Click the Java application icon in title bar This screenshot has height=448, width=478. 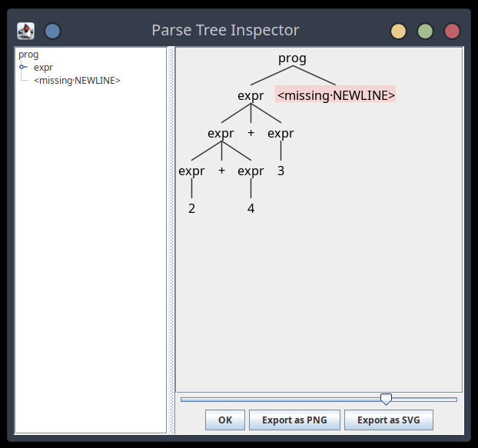click(x=26, y=31)
